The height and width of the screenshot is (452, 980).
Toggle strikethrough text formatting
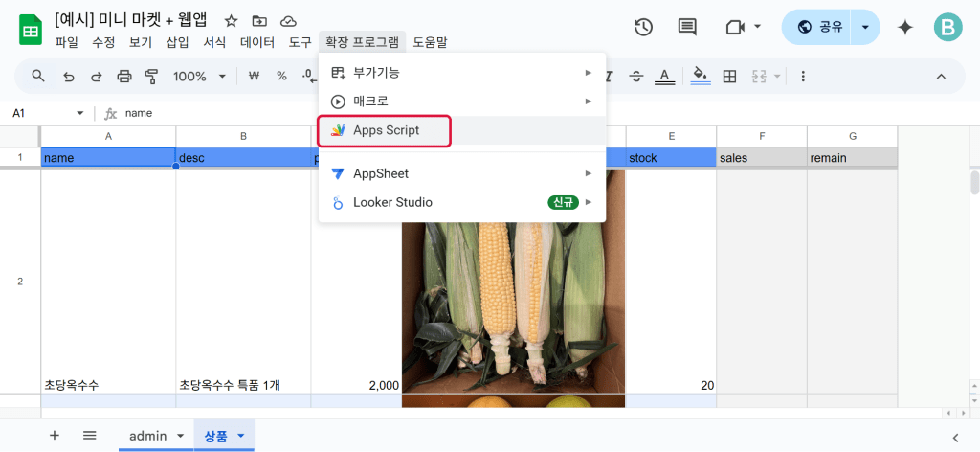636,77
